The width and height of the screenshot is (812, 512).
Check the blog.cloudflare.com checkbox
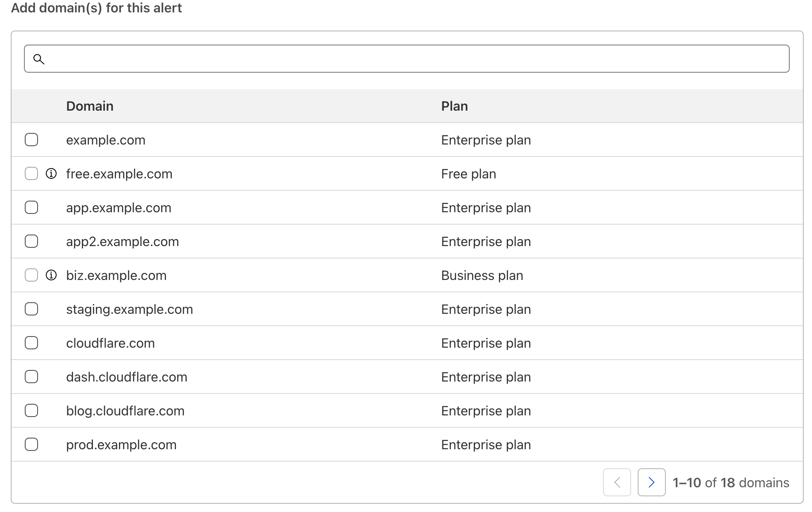pyautogui.click(x=31, y=410)
